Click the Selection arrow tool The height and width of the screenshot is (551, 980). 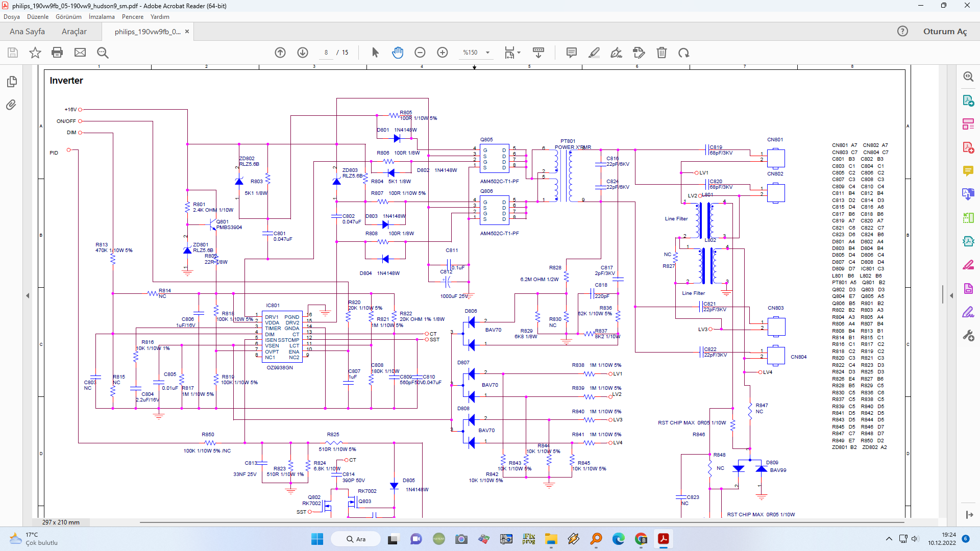pos(375,53)
